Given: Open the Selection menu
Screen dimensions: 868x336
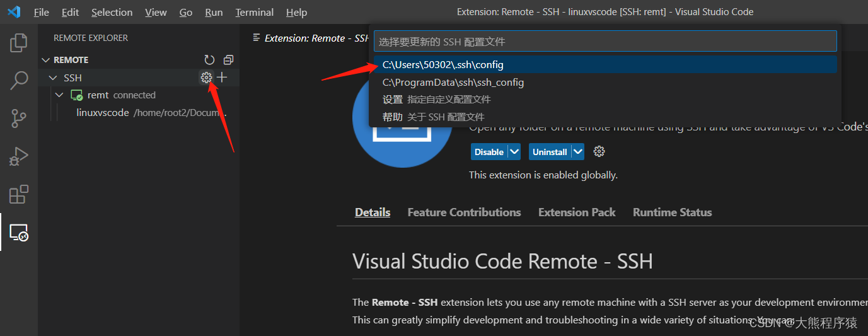Looking at the screenshot, I should (112, 12).
